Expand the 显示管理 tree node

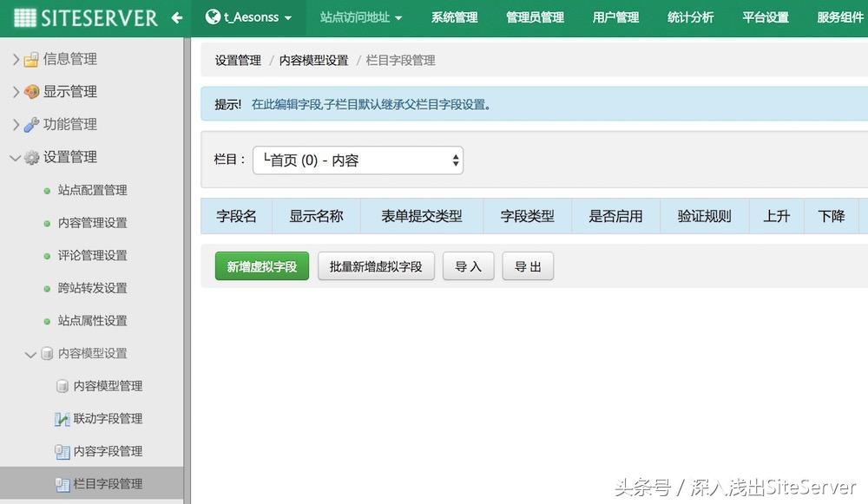pyautogui.click(x=16, y=92)
